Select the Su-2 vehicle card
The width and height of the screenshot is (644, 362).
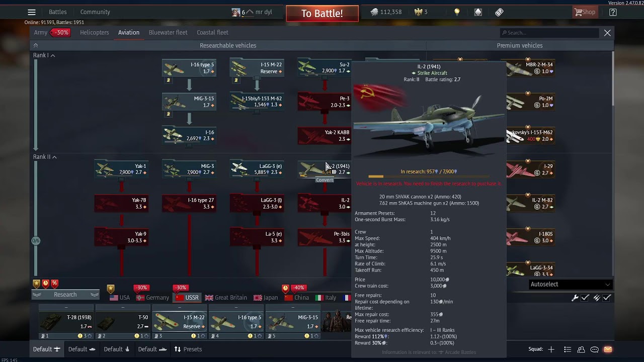click(x=325, y=68)
